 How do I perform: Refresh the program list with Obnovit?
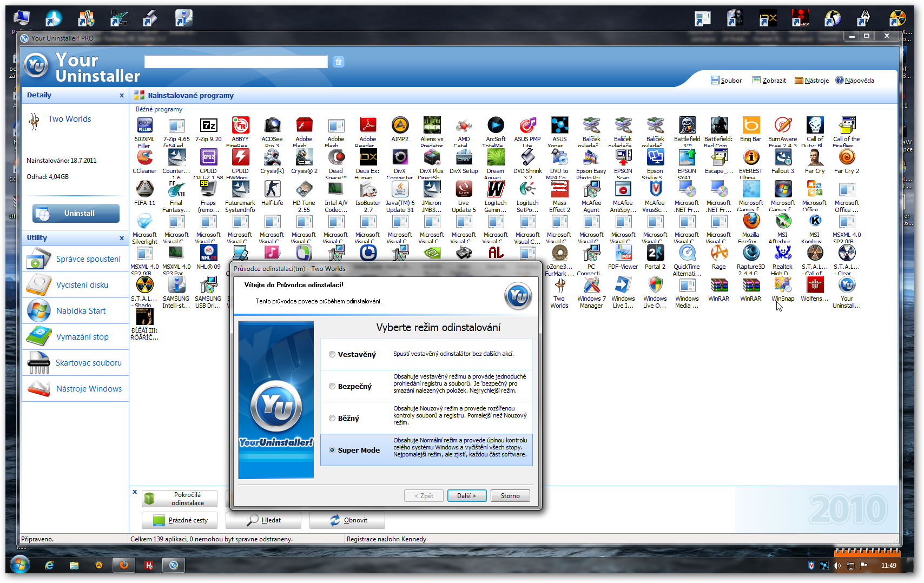coord(347,520)
